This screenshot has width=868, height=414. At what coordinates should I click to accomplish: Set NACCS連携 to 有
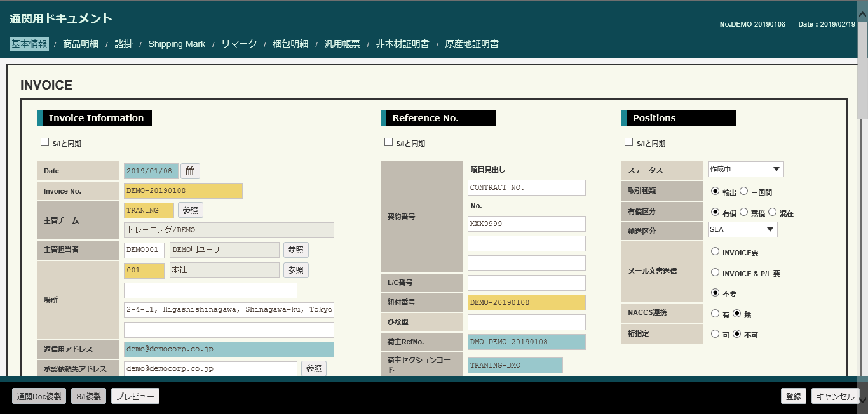715,314
